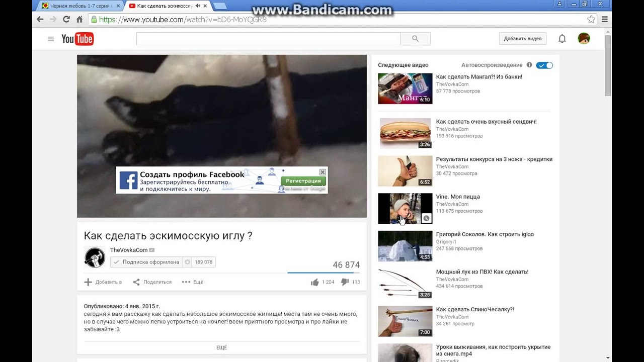Viewport: 644px width, 362px height.
Task: Click the igloo thumbnail 4:53
Action: [x=405, y=246]
